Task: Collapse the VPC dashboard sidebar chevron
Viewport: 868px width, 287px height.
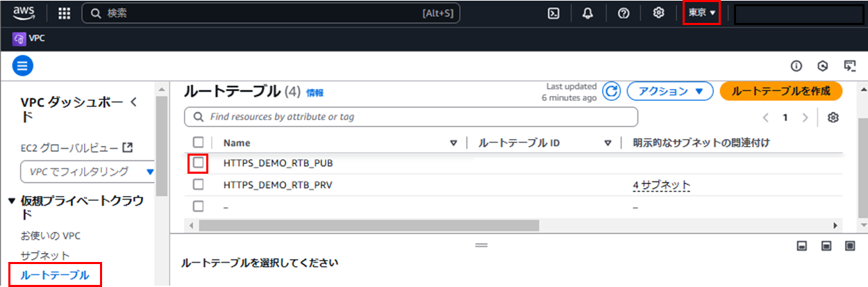Action: pyautogui.click(x=135, y=103)
